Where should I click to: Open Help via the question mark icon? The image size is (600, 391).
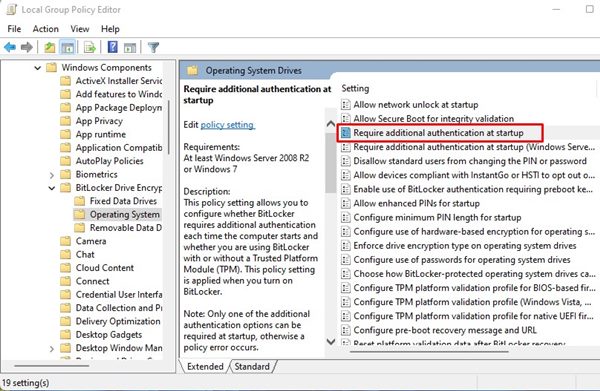pos(112,47)
